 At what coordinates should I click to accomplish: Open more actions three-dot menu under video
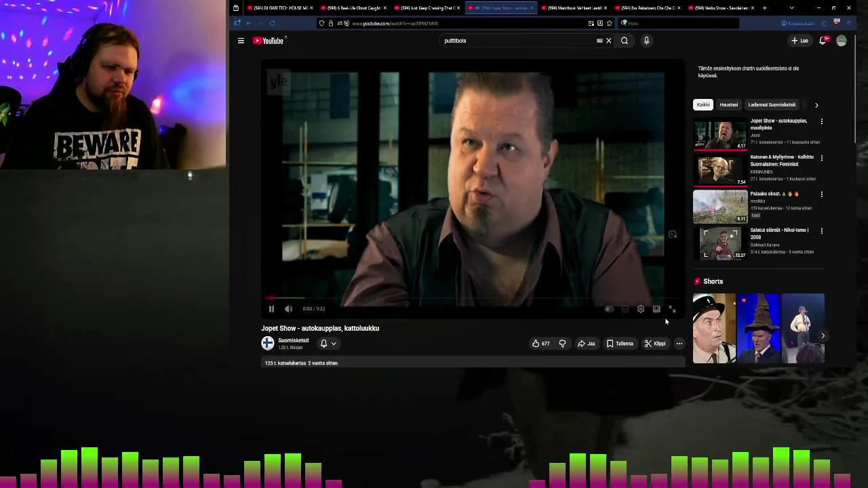tap(679, 344)
